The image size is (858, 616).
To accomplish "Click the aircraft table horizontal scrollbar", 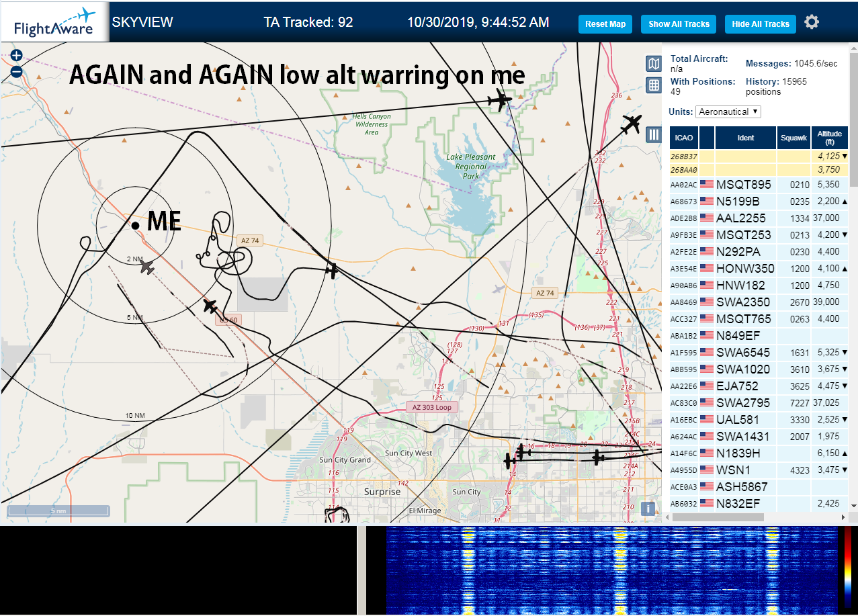I will coord(718,517).
